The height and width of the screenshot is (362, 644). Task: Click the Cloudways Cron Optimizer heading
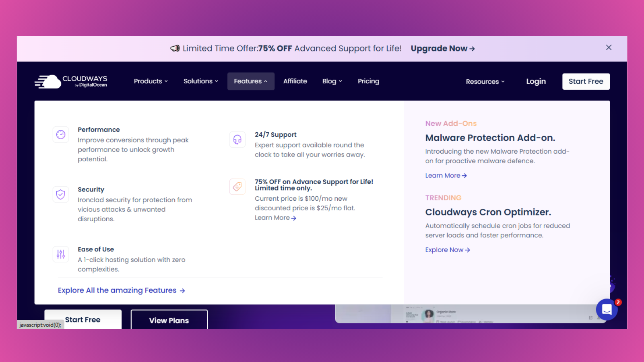click(x=488, y=212)
